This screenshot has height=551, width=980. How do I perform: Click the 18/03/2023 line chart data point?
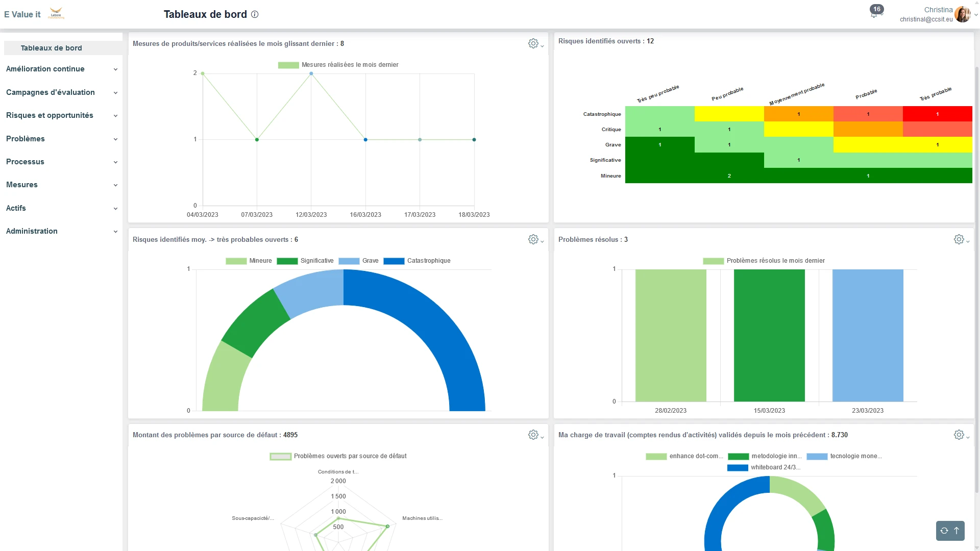pyautogui.click(x=474, y=139)
